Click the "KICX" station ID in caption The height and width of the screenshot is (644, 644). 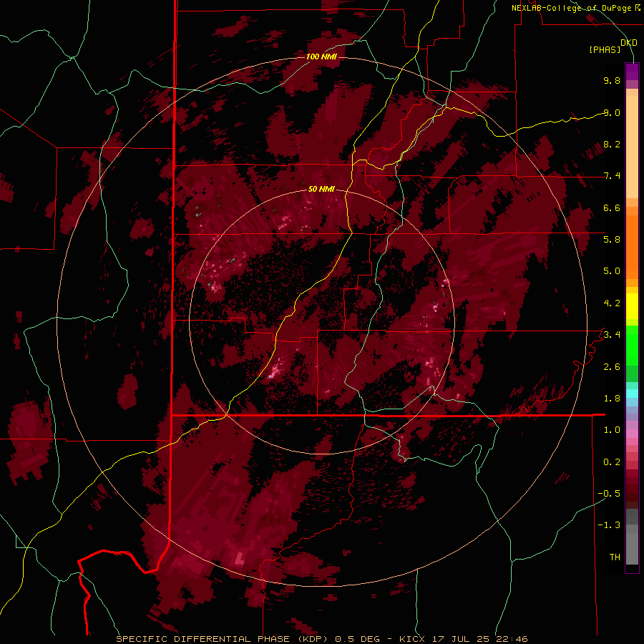click(411, 639)
